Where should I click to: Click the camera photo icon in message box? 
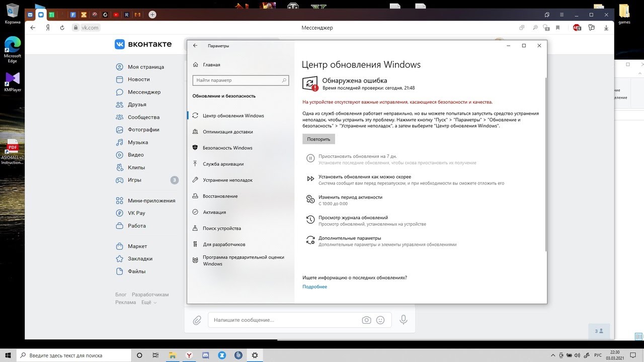pyautogui.click(x=366, y=320)
